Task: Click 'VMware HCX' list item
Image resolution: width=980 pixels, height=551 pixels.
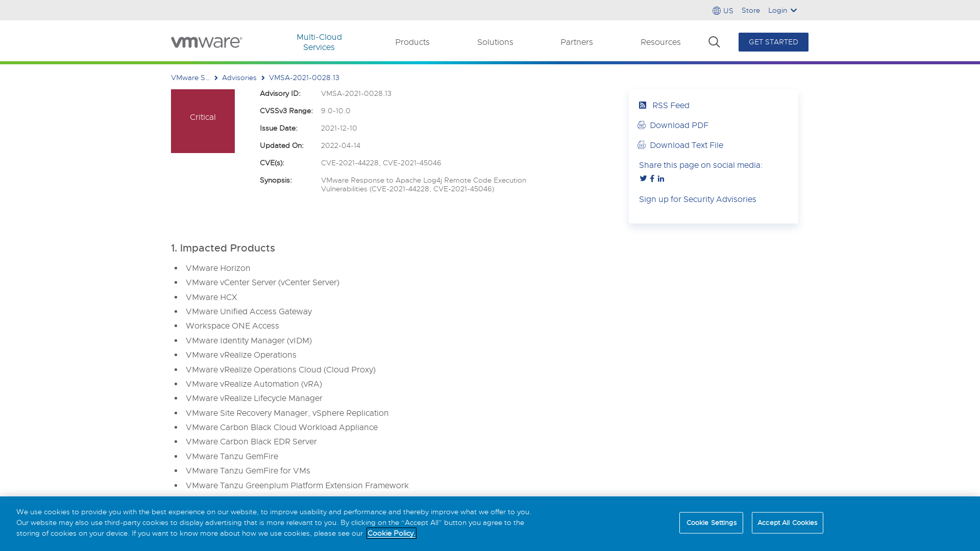Action: click(x=211, y=297)
